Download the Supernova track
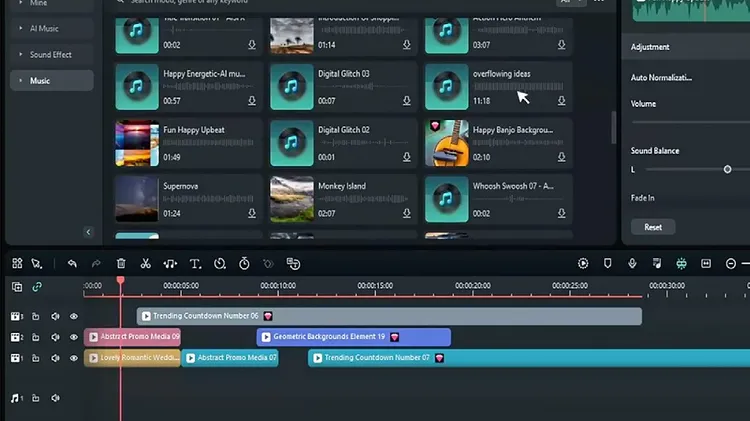 (x=252, y=213)
